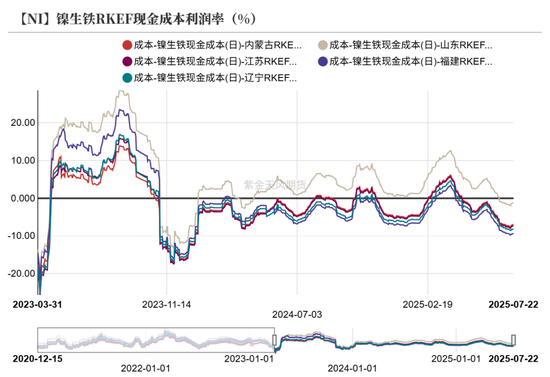550x377 pixels.
Task: Toggle the red 内蒙古RKEF legend dot
Action: tap(127, 45)
